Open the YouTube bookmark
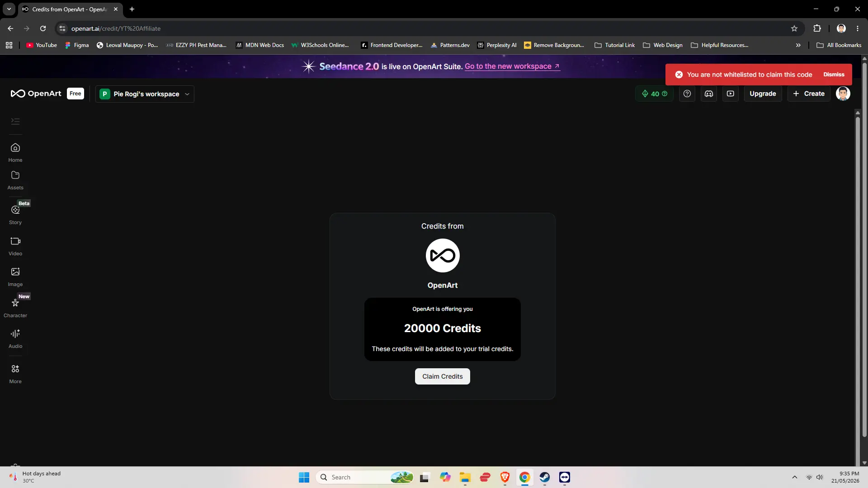Viewport: 868px width, 488px height. 42,45
